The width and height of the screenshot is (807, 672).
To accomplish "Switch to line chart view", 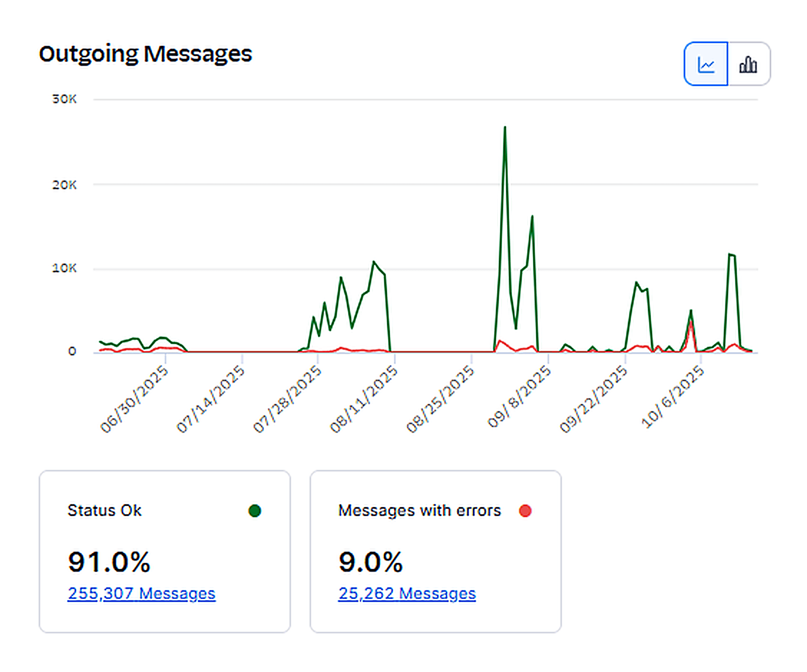I will click(706, 64).
